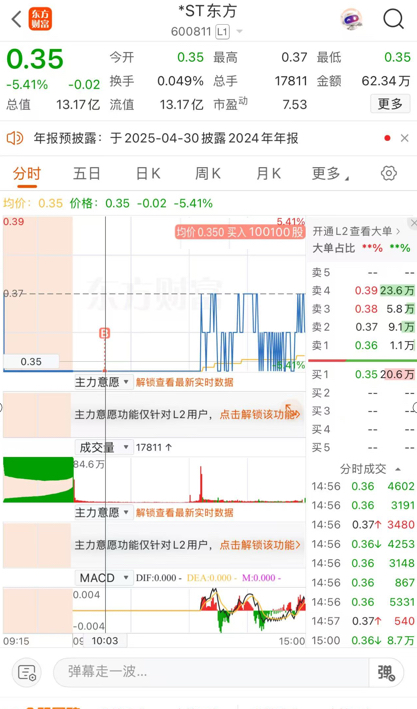Viewport: 417px width, 709px height.
Task: Select the 卖4 0.39 order row
Action: [x=363, y=290]
